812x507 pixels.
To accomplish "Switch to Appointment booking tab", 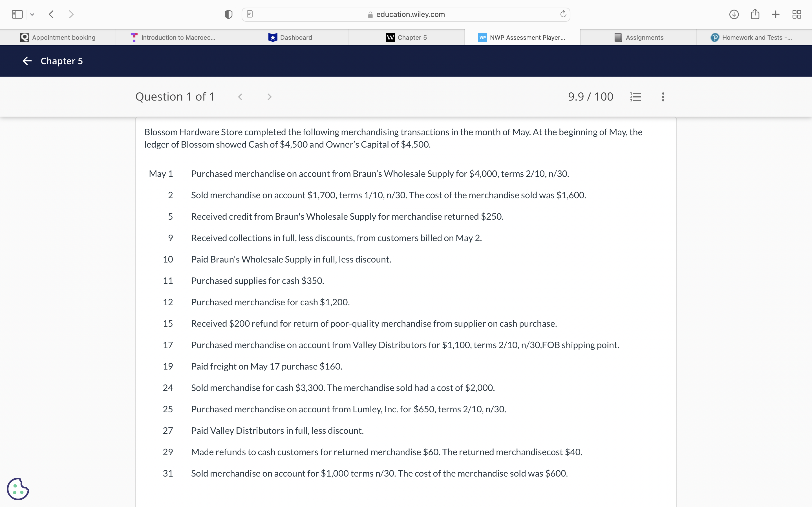I will (58, 37).
